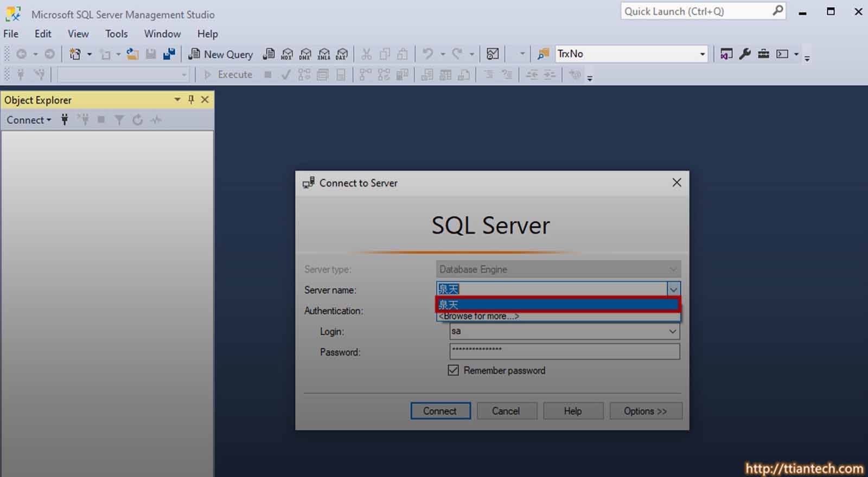The height and width of the screenshot is (477, 868).
Task: Click the Find in Files icon
Action: click(x=543, y=54)
